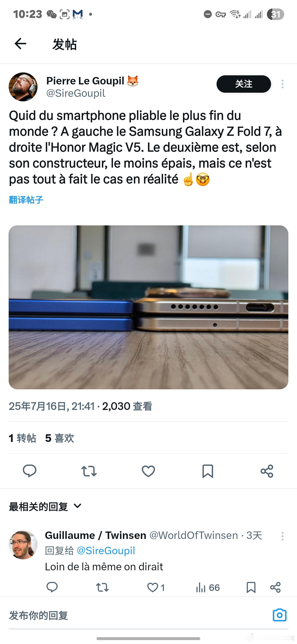Image resolution: width=297 pixels, height=644 pixels.
Task: Bookmark Guillaume's reply
Action: (251, 587)
